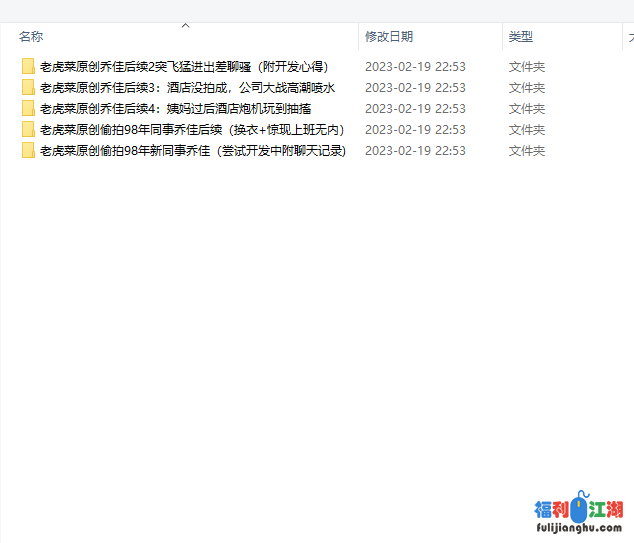
Task: Click empty white space below the folder list
Action: point(300,330)
